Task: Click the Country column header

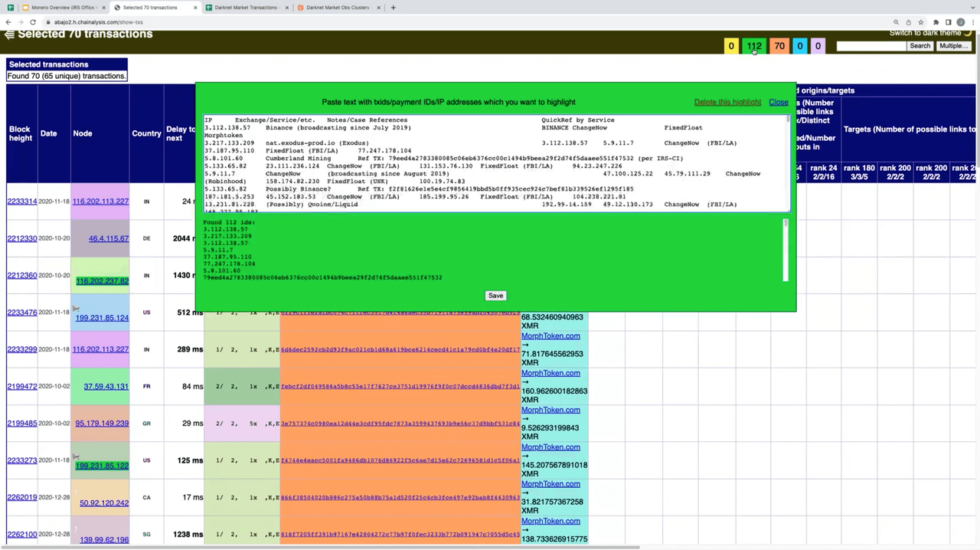Action: click(146, 133)
